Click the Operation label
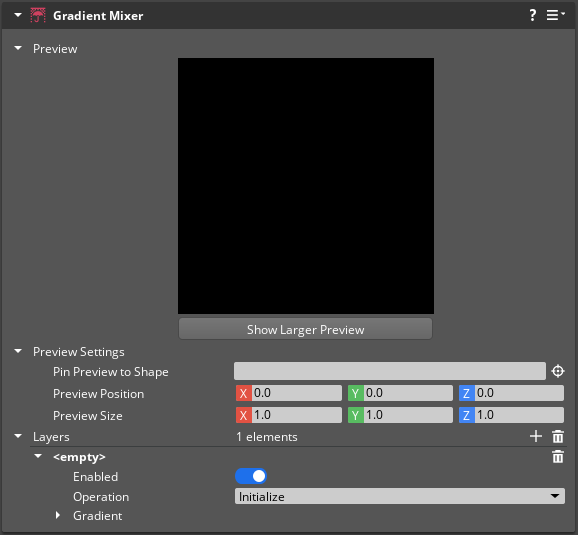Image resolution: width=578 pixels, height=535 pixels. click(101, 497)
